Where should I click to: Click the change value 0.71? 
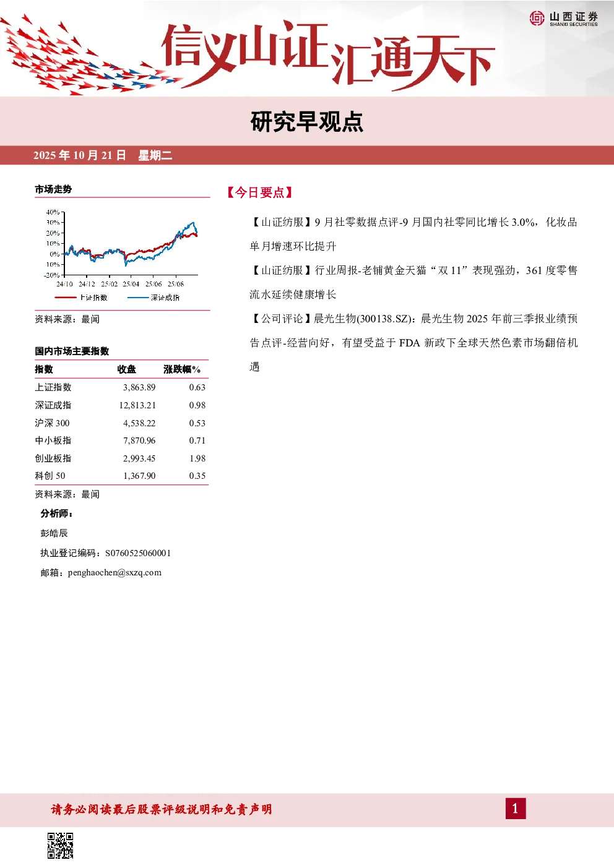197,440
